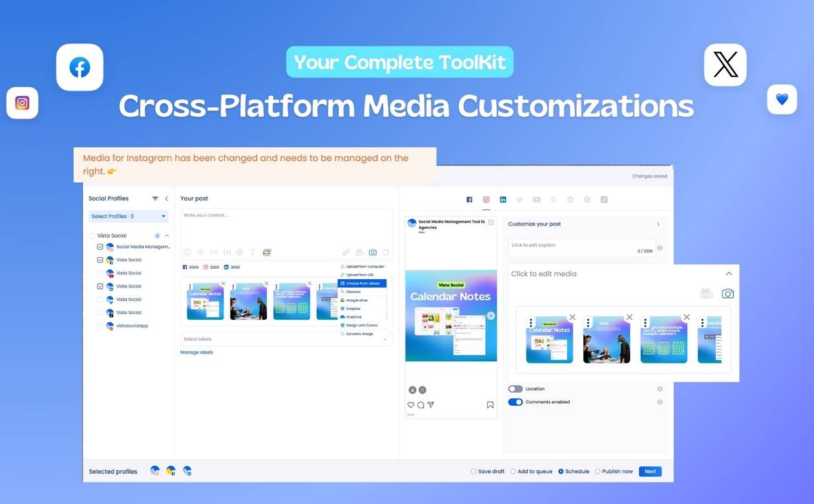814x504 pixels.
Task: Check the Vista Social TikTok profile
Action: coord(100,313)
